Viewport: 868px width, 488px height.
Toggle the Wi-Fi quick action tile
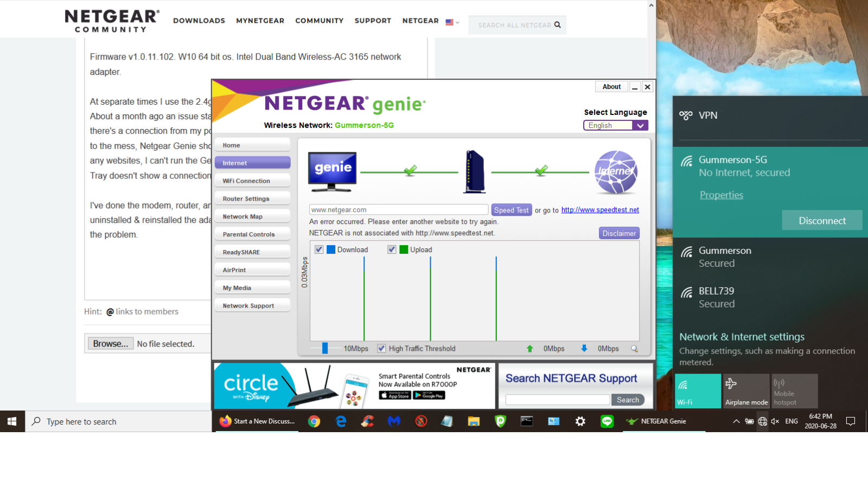[698, 390]
